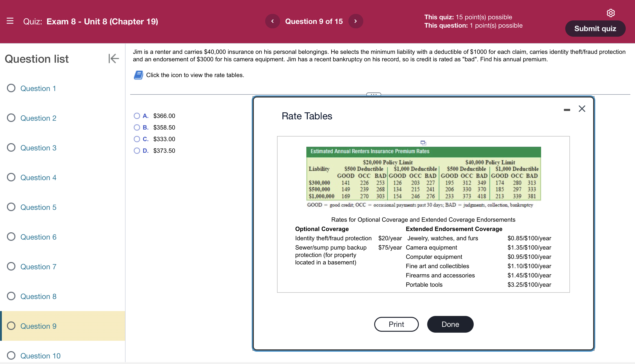The height and width of the screenshot is (364, 635).
Task: Click the Submit quiz button
Action: [x=595, y=29]
